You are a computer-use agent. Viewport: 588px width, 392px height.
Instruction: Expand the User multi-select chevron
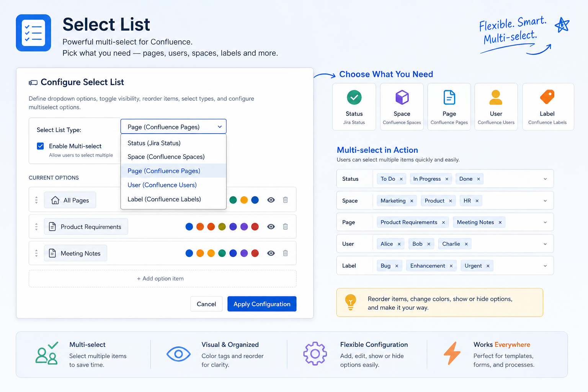click(545, 244)
